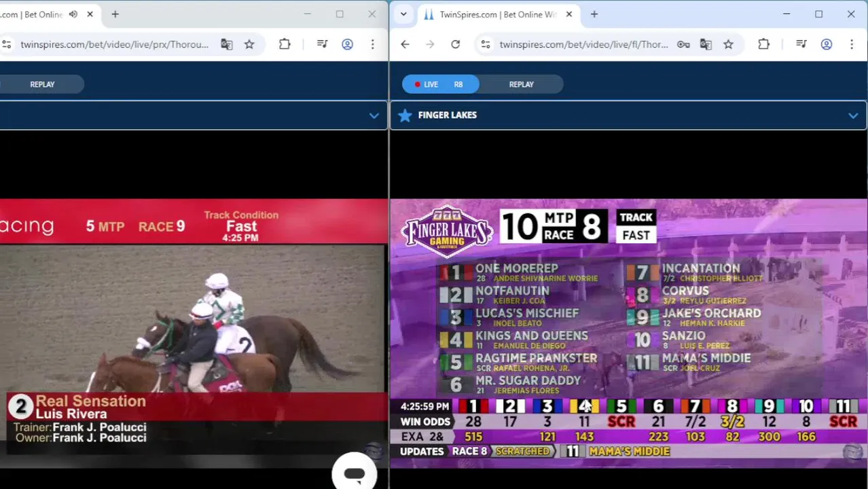The height and width of the screenshot is (489, 868).
Task: Close the left window's TwinSpires tab
Action: 90,14
